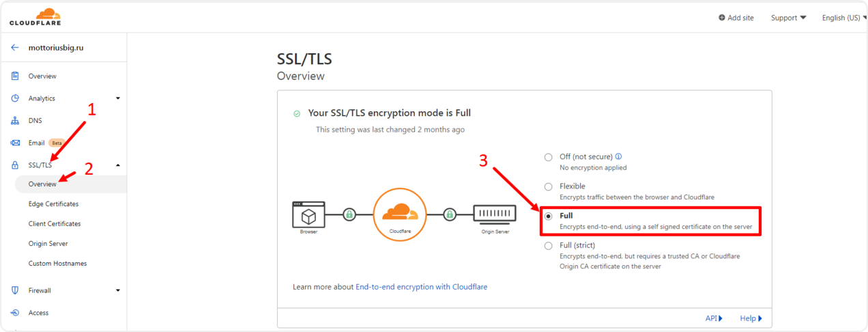Click the Analytics pie chart icon
Image resolution: width=868 pixels, height=332 pixels.
point(15,98)
